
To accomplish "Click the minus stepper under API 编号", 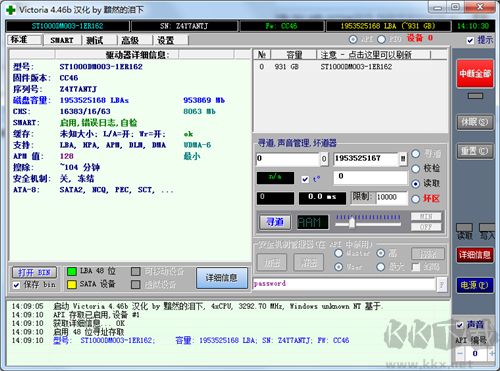I will [x=460, y=353].
